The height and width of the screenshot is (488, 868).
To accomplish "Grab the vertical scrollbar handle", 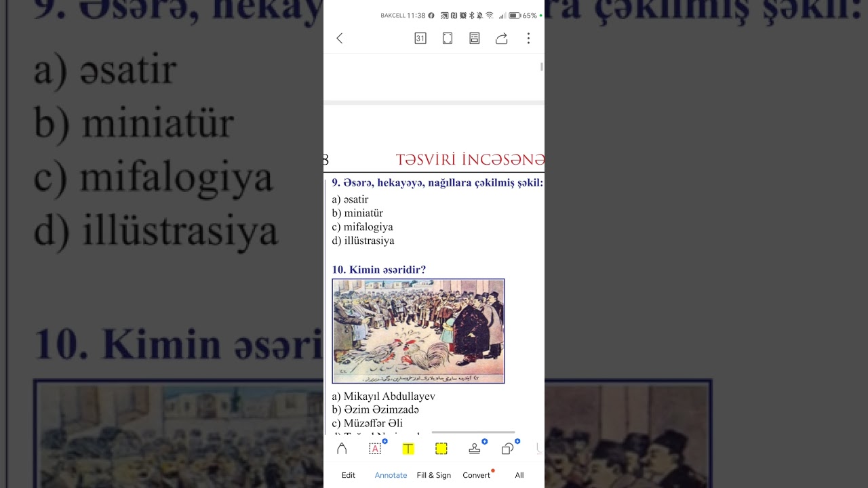I will [542, 66].
